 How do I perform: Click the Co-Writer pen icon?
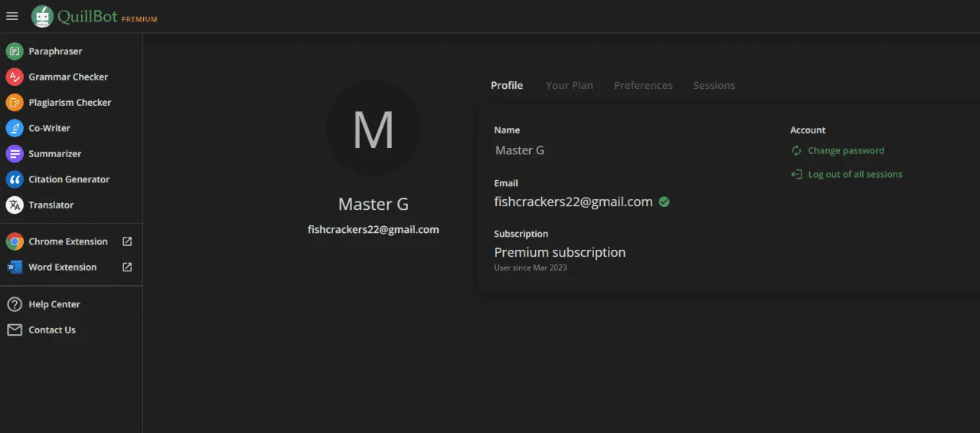[x=15, y=128]
